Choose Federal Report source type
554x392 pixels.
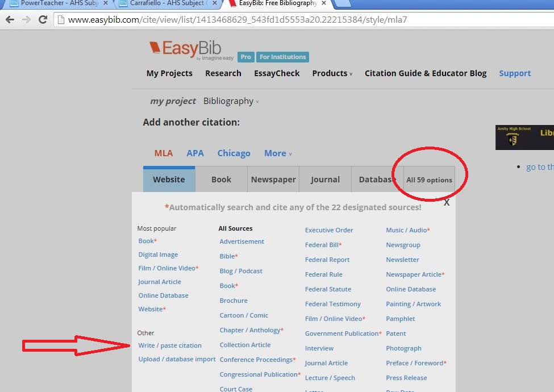(327, 260)
